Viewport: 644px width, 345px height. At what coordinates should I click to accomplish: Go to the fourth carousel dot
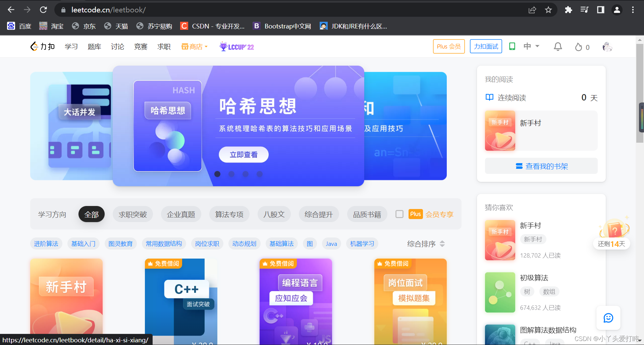tap(260, 174)
